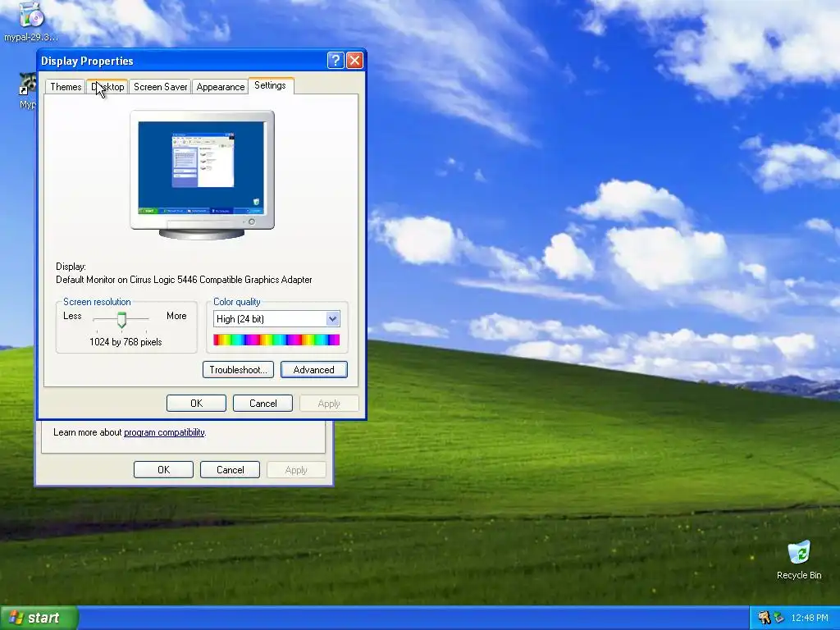Select the Settings tab
The width and height of the screenshot is (840, 630).
click(270, 85)
